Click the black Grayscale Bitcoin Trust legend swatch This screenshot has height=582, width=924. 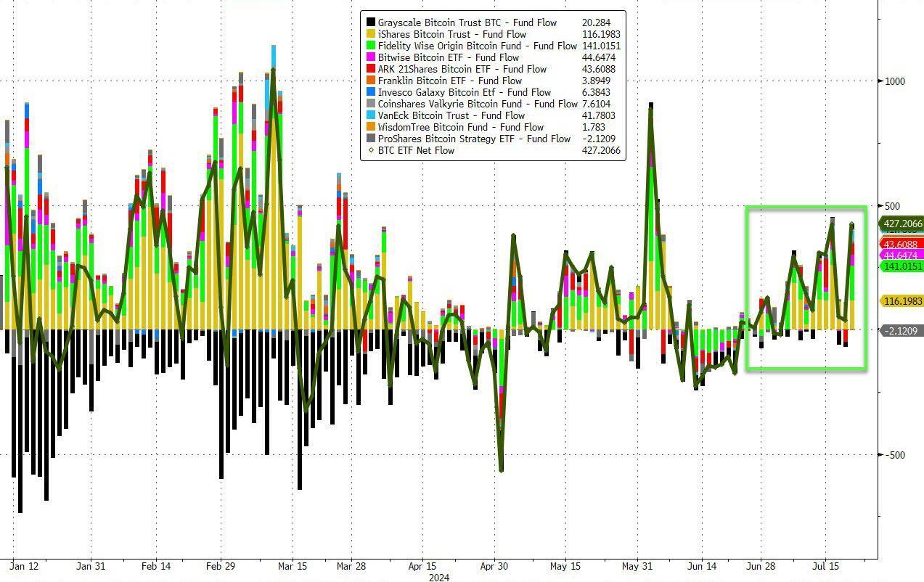pyautogui.click(x=371, y=22)
